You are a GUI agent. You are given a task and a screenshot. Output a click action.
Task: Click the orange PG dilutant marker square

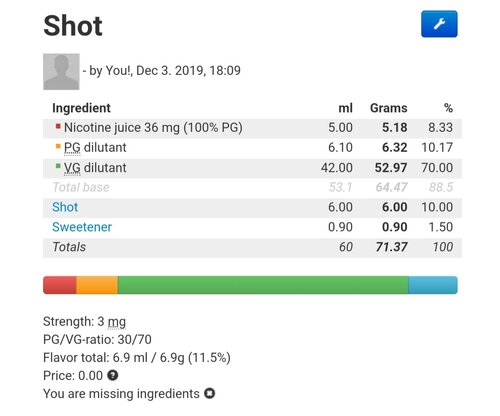point(58,146)
